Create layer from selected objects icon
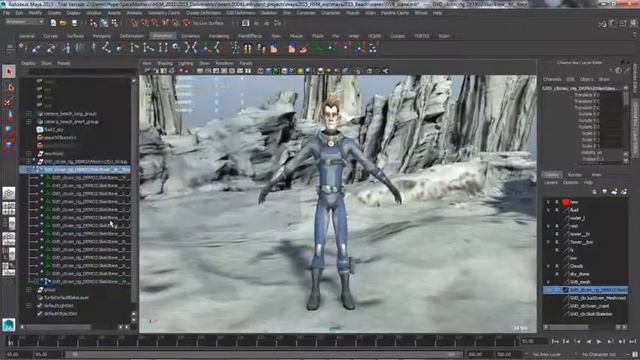This screenshot has height=360, width=640. 624,191
